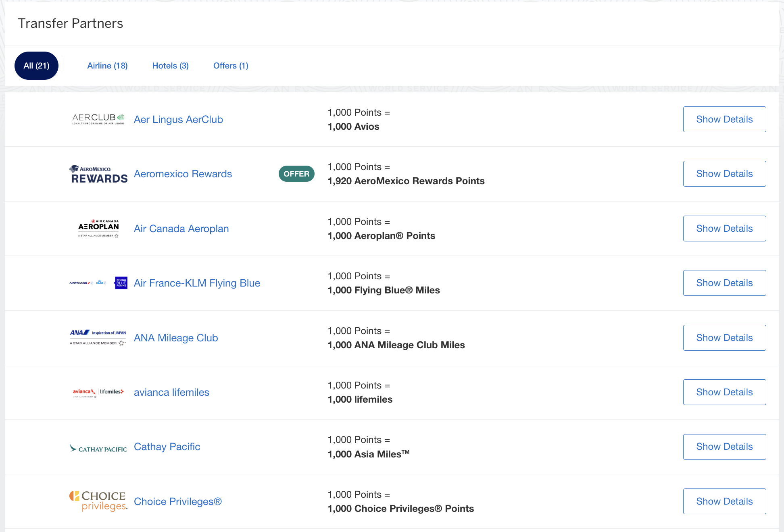Show Details for Air Canada Aeroplan

click(x=724, y=228)
